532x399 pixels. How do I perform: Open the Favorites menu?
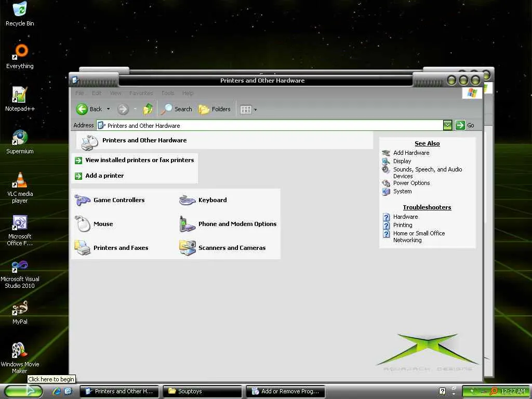coord(141,93)
